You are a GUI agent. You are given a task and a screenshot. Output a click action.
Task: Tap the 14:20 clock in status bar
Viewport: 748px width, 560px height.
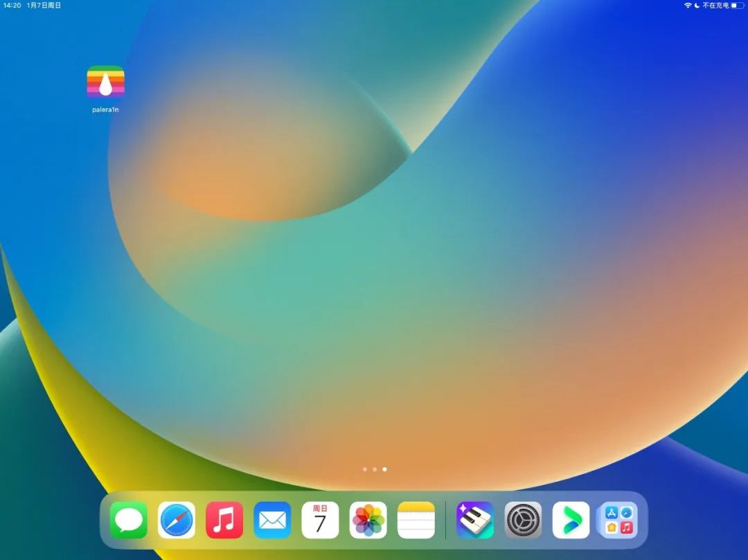pos(12,6)
